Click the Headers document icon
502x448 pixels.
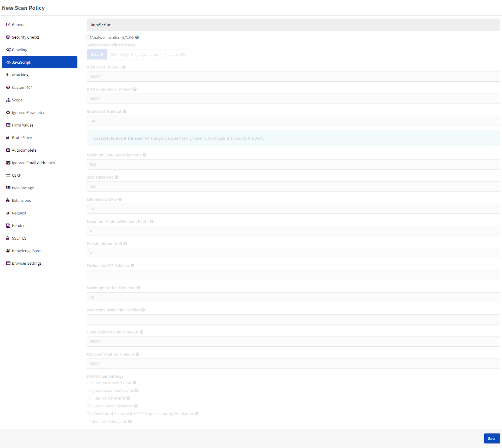(x=8, y=225)
